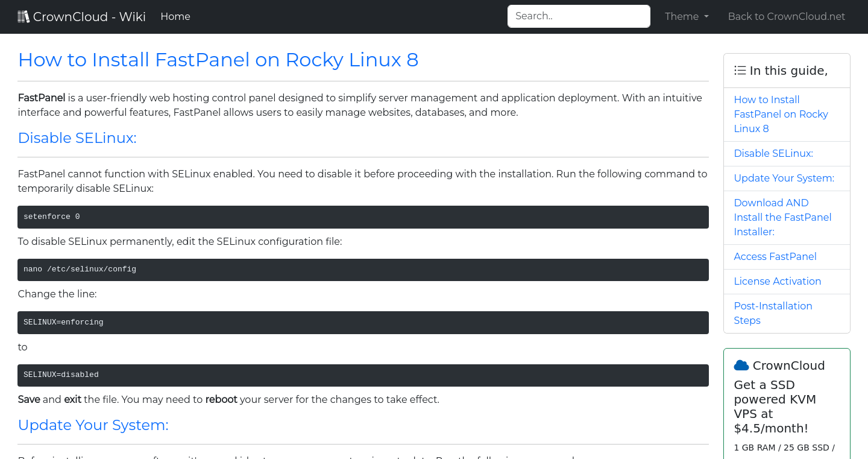Click the cloud icon in the CrownCloud ad box

point(741,364)
